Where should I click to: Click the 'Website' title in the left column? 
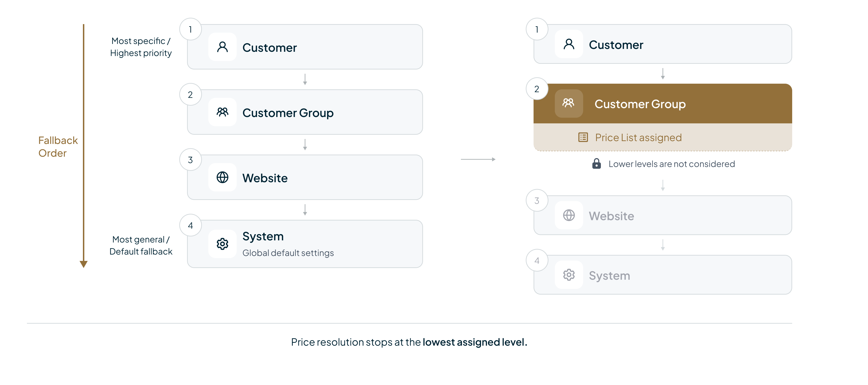(265, 178)
